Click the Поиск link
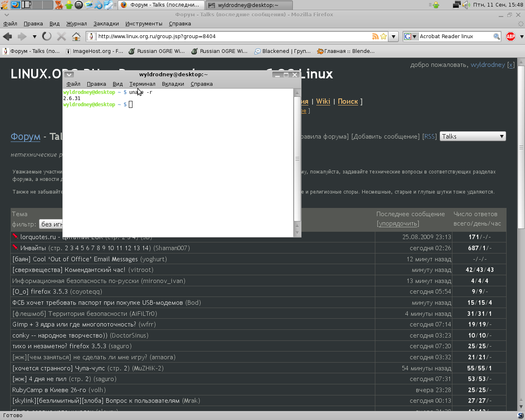The image size is (525, 420). point(348,101)
